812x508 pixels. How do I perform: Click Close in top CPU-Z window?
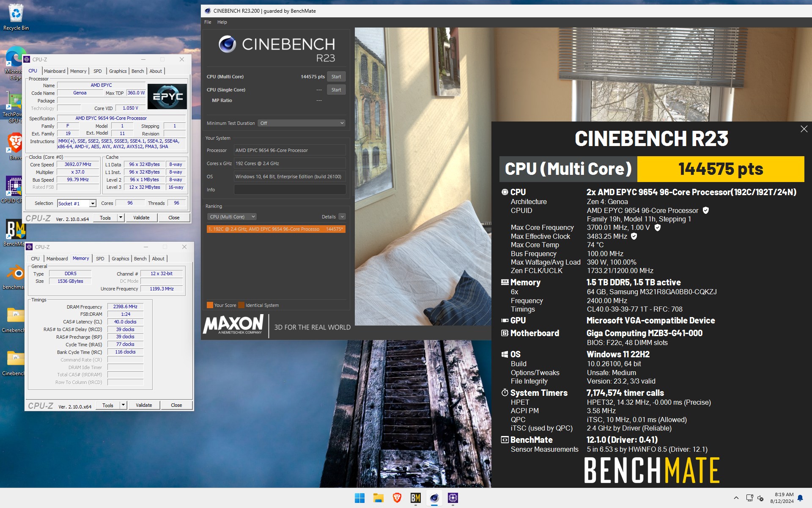click(x=174, y=218)
